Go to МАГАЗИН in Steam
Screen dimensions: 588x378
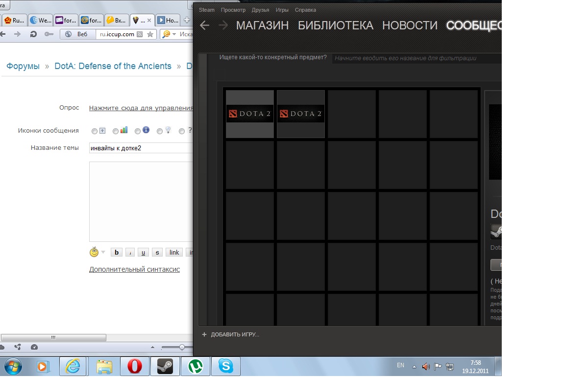[x=262, y=25]
